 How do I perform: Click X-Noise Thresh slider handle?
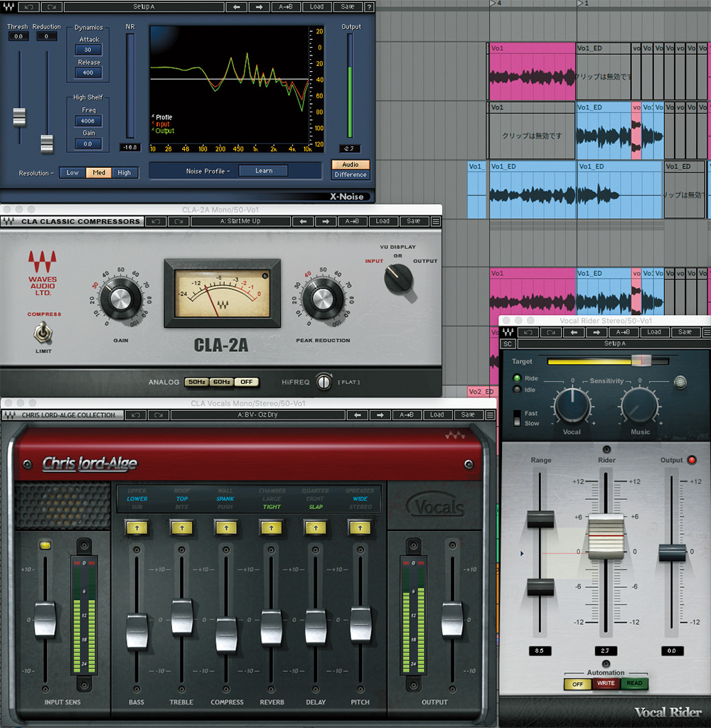19,117
